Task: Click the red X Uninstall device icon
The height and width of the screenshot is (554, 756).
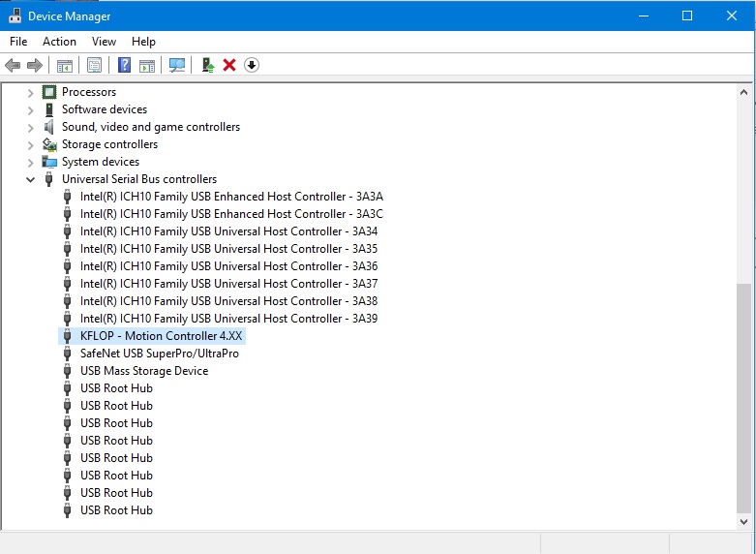Action: click(x=229, y=65)
